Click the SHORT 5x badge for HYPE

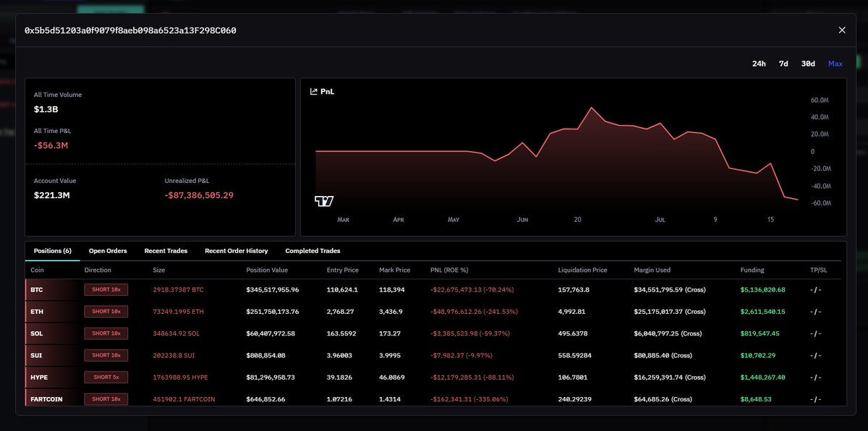106,377
